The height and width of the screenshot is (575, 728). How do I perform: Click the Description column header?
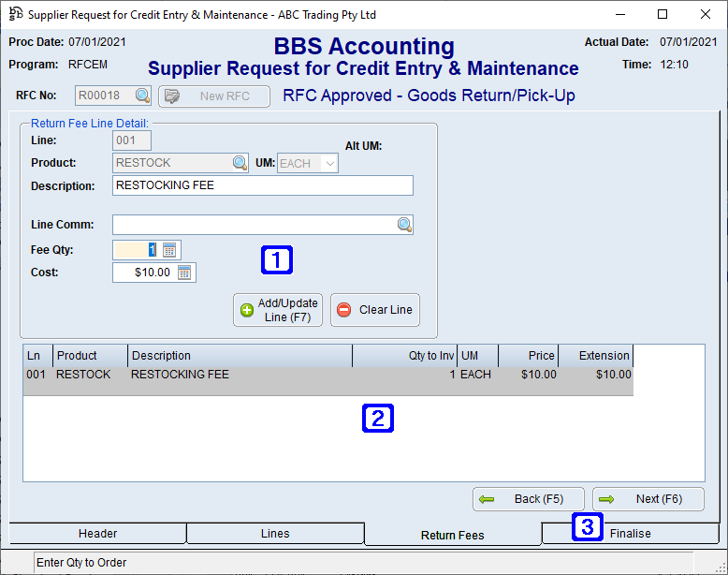click(240, 356)
